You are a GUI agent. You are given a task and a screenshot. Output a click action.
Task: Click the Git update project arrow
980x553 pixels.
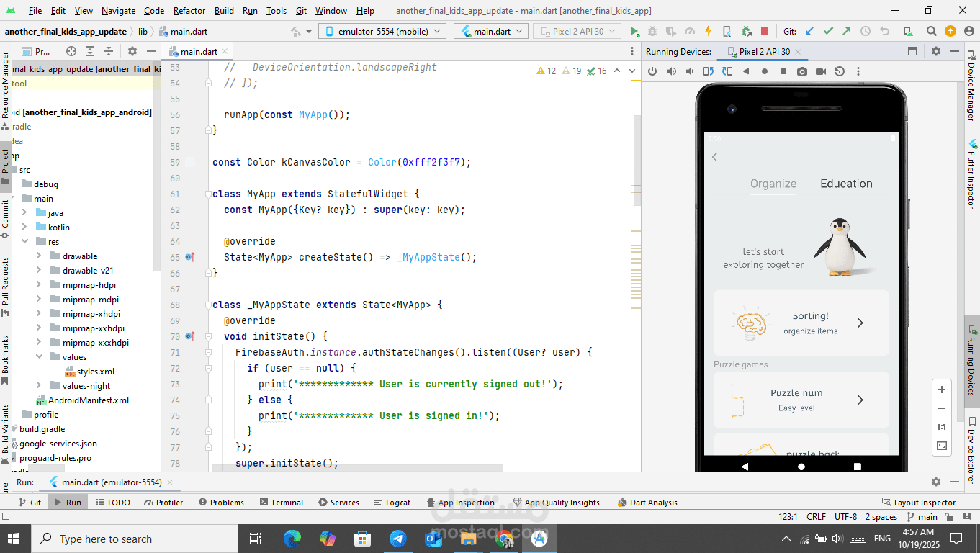click(809, 32)
